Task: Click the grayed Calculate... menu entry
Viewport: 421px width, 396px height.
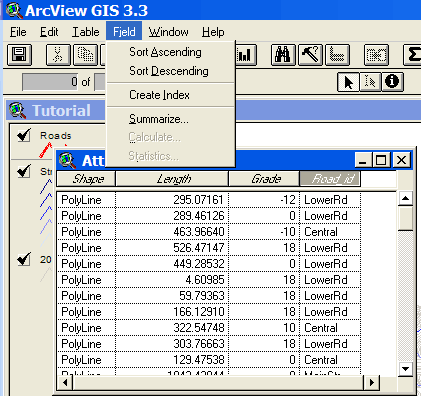Action: pyautogui.click(x=170, y=137)
